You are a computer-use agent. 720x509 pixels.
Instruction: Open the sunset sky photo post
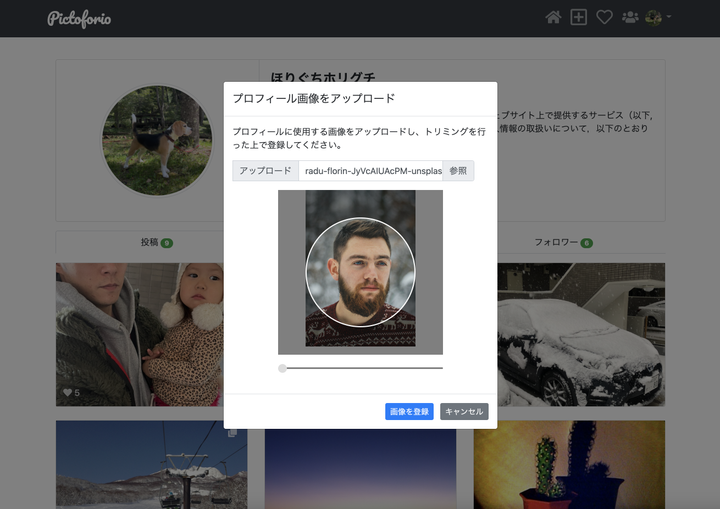[x=360, y=469]
